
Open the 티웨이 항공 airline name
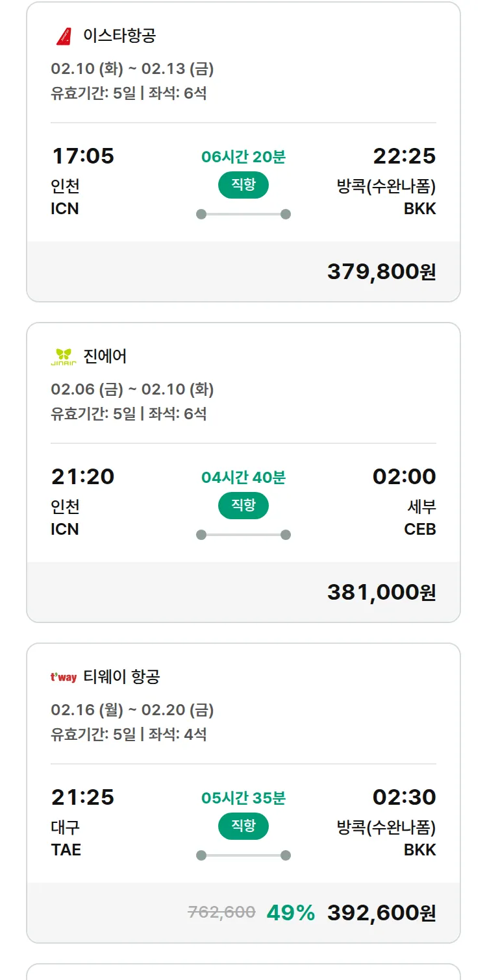click(121, 677)
